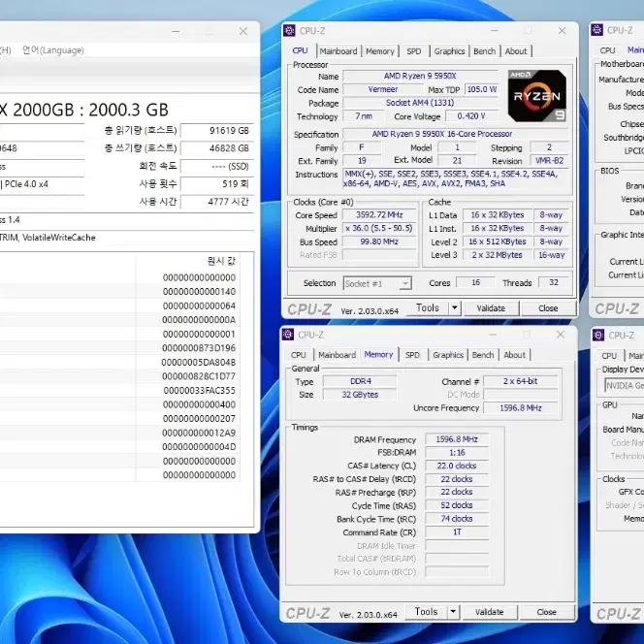Click the CPU-Z app icon in top CPU window title bar
Viewport: 644px width, 644px height.
click(289, 30)
